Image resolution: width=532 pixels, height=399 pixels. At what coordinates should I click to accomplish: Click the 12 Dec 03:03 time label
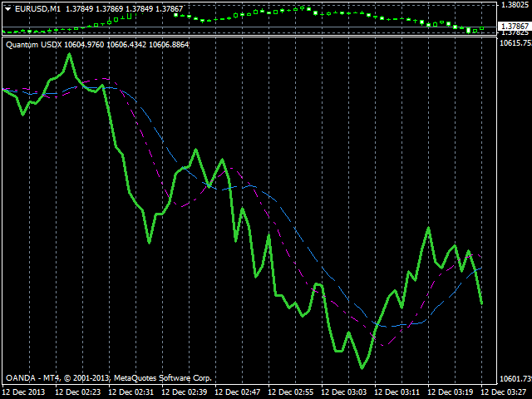click(x=347, y=392)
